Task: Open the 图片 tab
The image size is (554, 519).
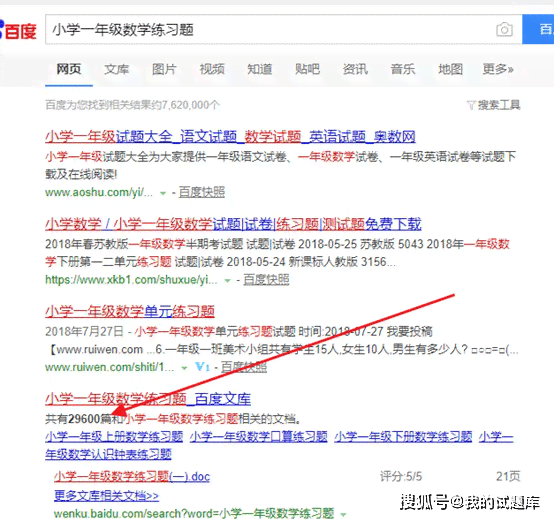Action: point(164,69)
